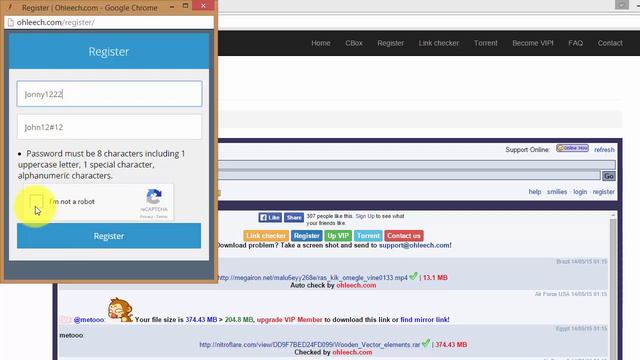
Task: Click the chat message input field
Action: click(x=409, y=176)
